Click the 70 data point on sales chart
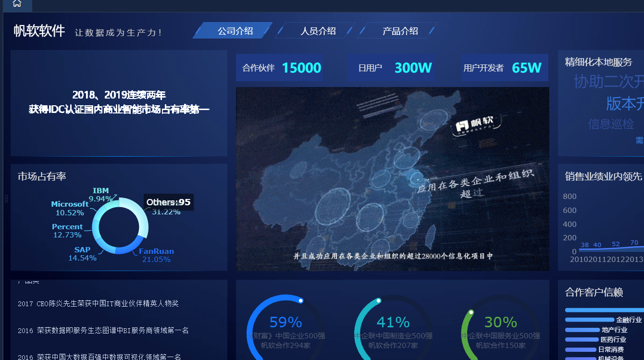The width and height of the screenshot is (644, 360). click(x=634, y=243)
